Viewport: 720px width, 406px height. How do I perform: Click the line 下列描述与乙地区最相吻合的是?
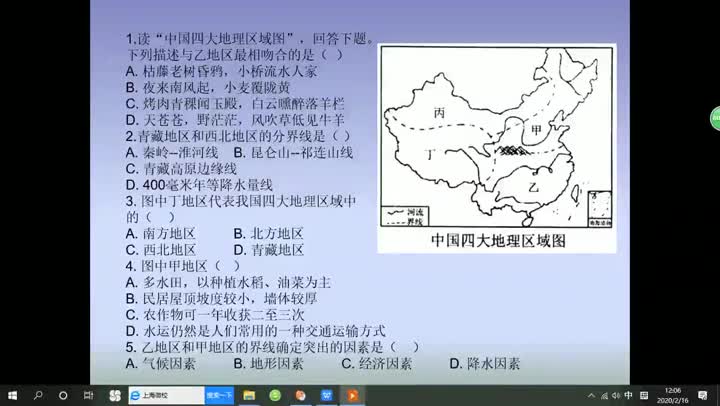tap(234, 55)
